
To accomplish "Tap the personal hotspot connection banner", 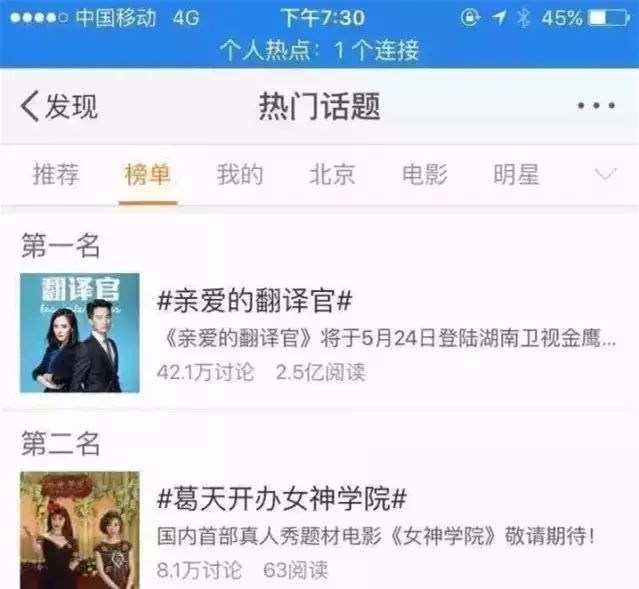I will tap(320, 51).
